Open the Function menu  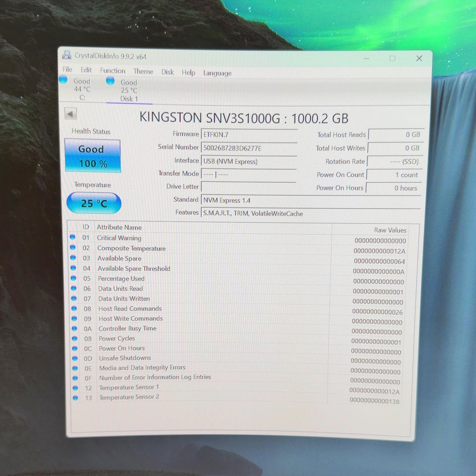coord(113,71)
